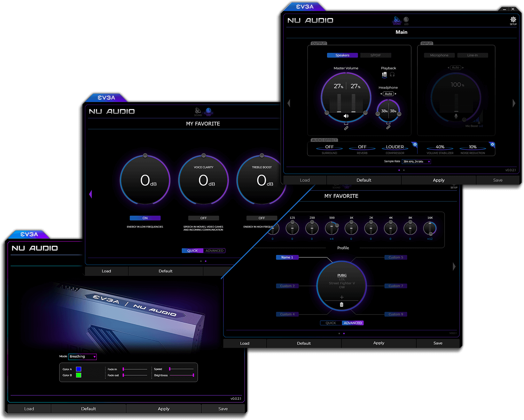524x420 pixels.
Task: Mute master volume via speaker icon
Action: click(x=346, y=116)
